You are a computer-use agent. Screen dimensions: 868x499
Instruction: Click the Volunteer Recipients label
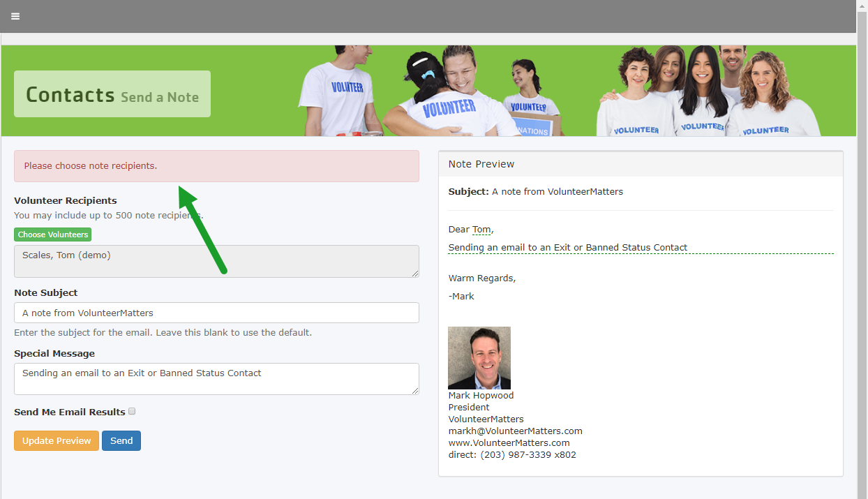(x=66, y=200)
